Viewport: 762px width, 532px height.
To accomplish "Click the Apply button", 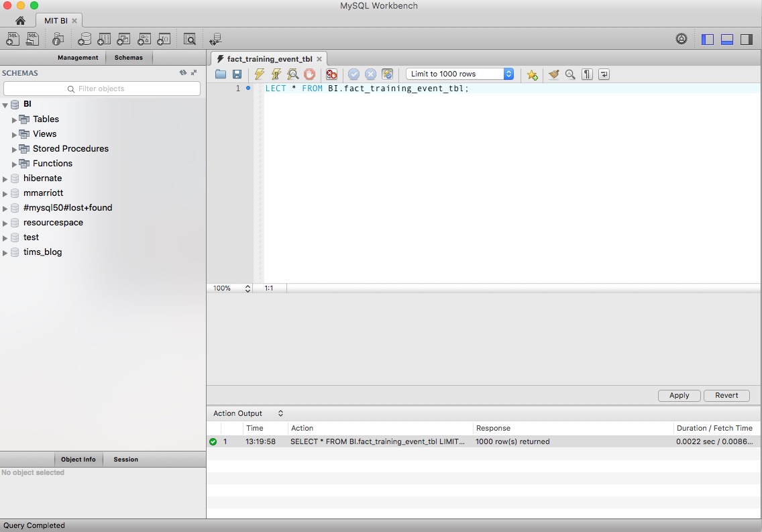I will coord(679,395).
